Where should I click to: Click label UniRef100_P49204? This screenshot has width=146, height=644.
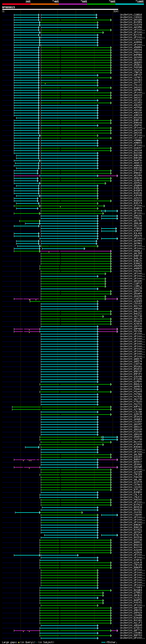pyautogui.click(x=131, y=53)
